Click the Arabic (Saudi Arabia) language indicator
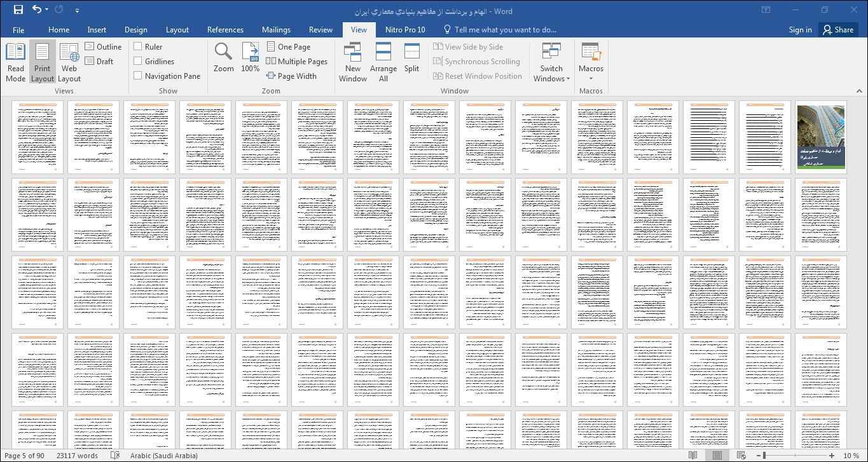Screen dimensions: 868x462 coord(164,456)
